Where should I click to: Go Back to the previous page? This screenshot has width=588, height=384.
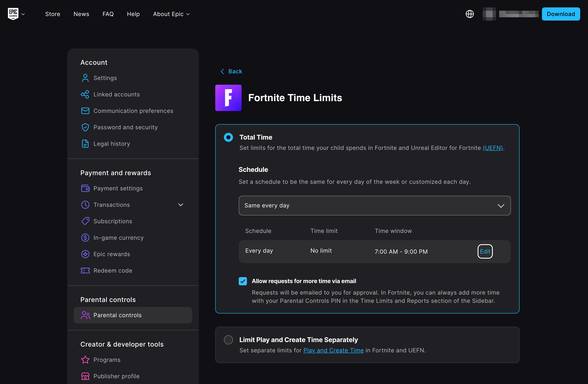231,71
